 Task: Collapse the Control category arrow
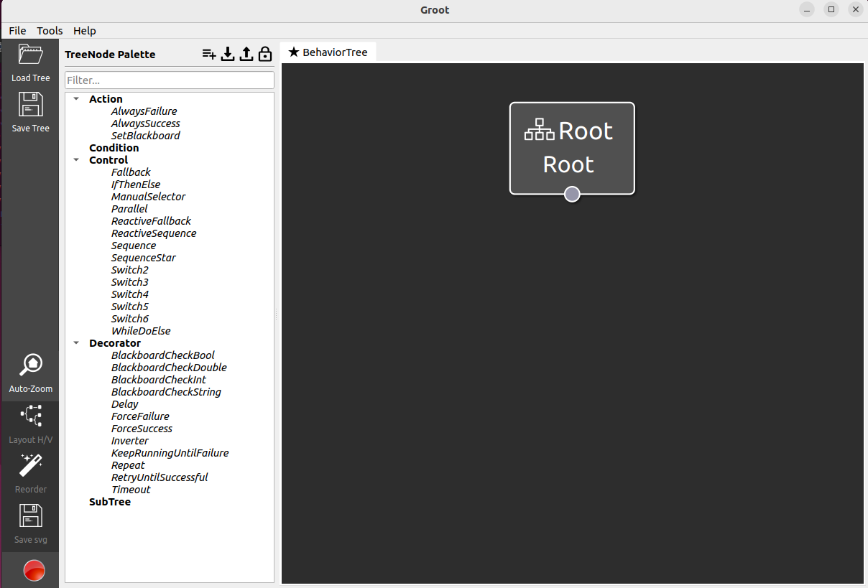(x=76, y=160)
